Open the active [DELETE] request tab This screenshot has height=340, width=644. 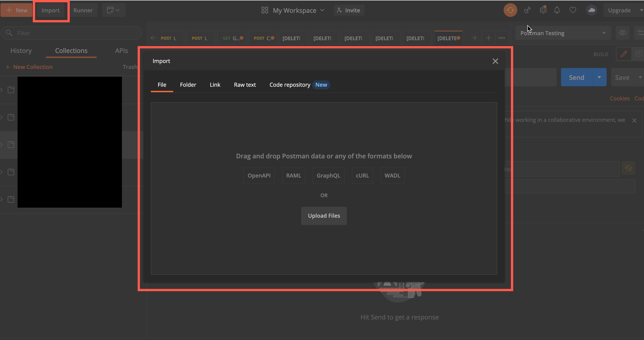tap(448, 38)
